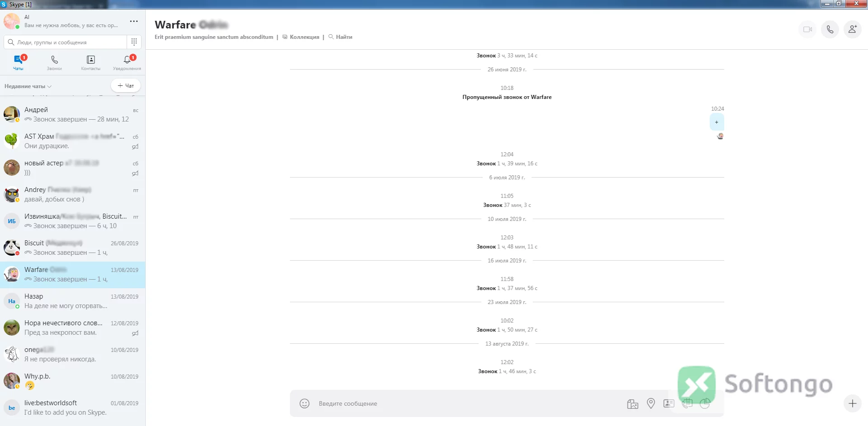Viewport: 868px width, 426px height.
Task: Open the Контакты tab
Action: 91,63
